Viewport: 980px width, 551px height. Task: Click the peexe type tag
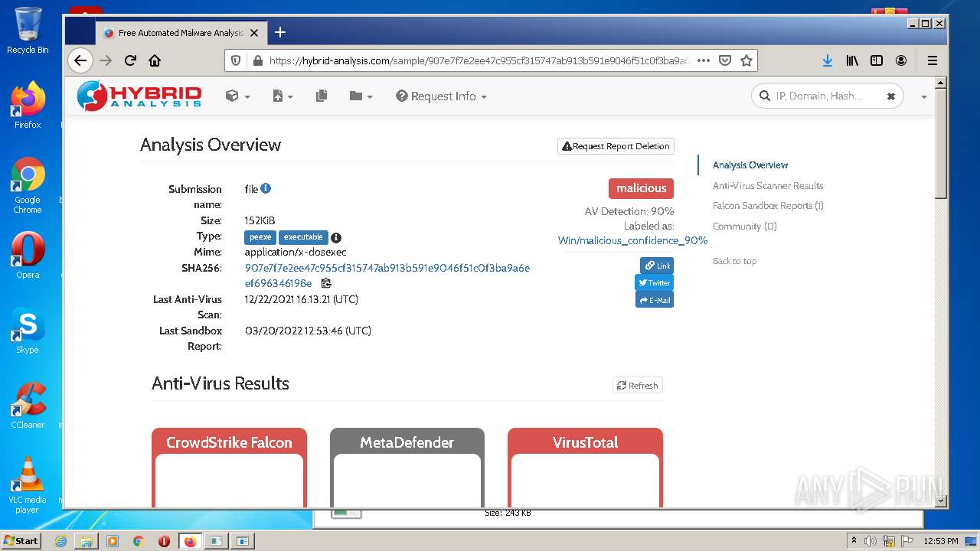pos(260,237)
